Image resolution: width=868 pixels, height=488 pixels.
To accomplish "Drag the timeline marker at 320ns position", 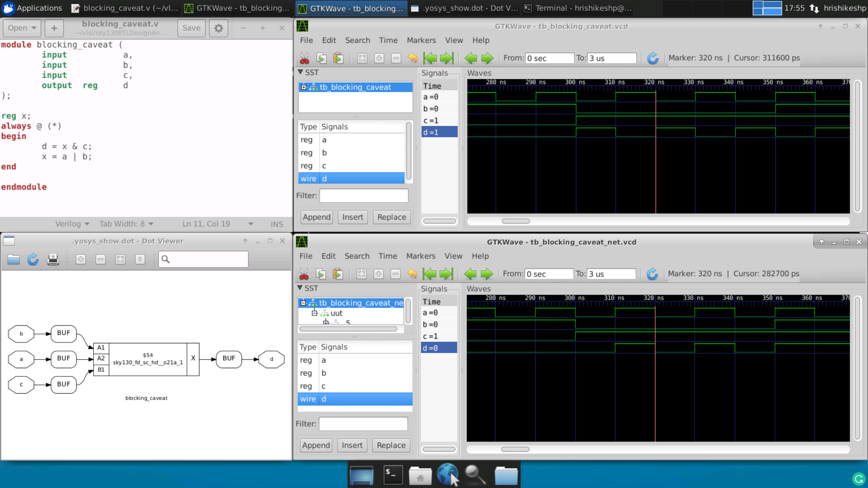I will [655, 82].
